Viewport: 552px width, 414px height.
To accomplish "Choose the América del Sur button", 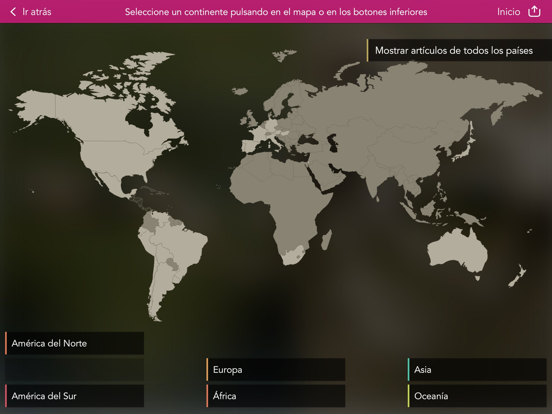I will click(74, 396).
